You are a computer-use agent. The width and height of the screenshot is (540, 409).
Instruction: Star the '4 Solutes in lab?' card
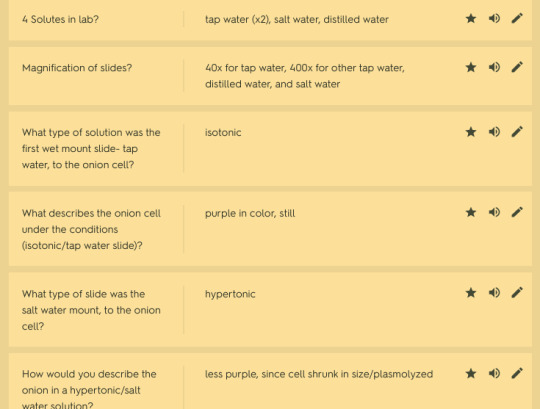(471, 18)
